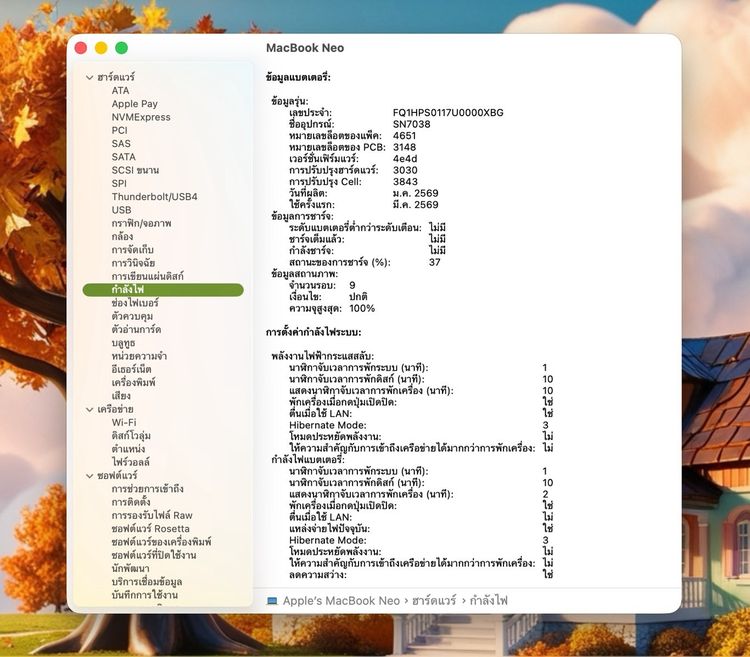
Task: Click the ข้อมูลแบตเตอรี่ heading
Action: point(298,77)
